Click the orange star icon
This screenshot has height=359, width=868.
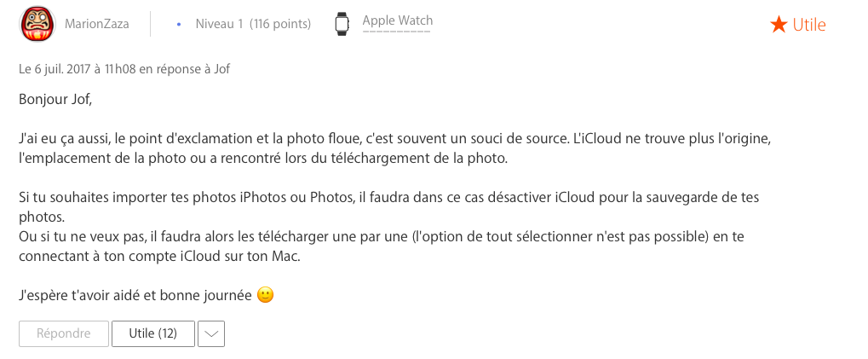[x=778, y=25]
